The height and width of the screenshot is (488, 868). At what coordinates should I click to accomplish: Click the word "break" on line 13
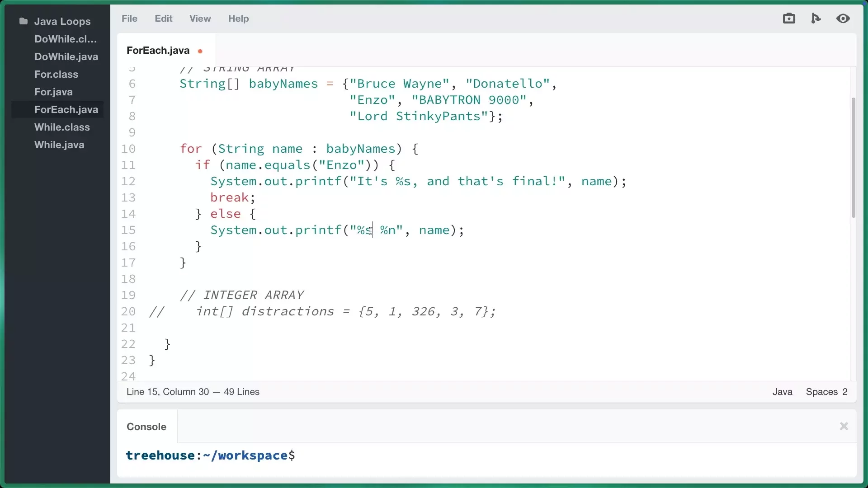coord(229,197)
